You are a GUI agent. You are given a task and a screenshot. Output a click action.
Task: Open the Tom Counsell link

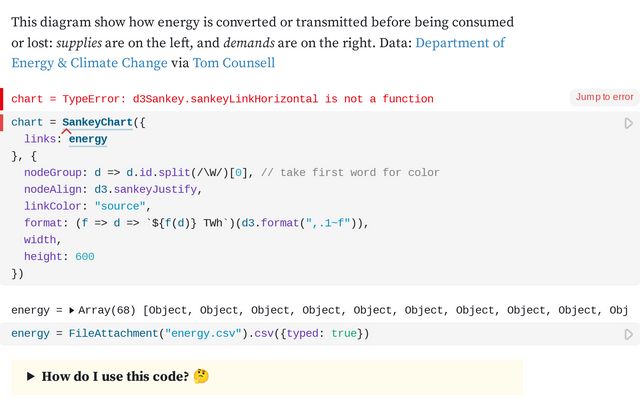tap(233, 63)
